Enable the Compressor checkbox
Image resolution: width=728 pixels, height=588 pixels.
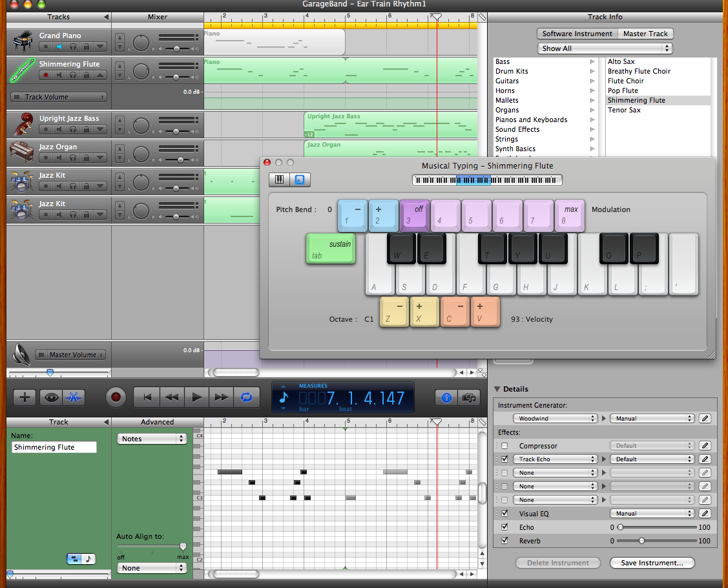coord(504,446)
